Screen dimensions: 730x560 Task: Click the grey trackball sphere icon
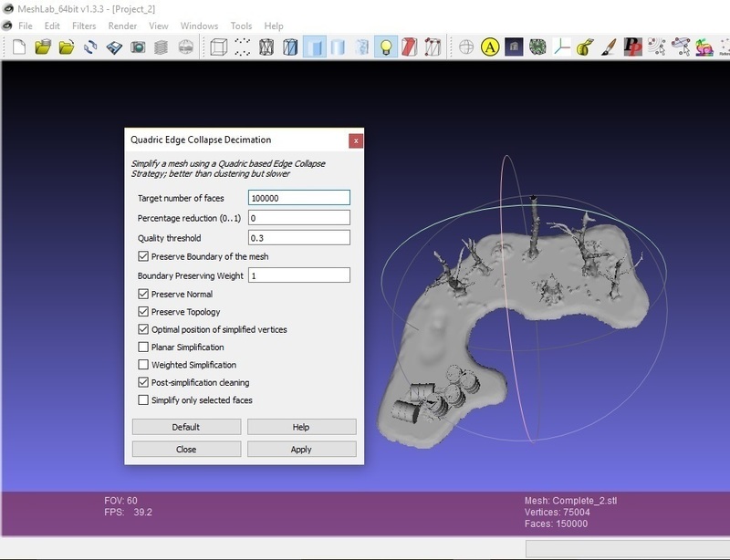click(466, 47)
